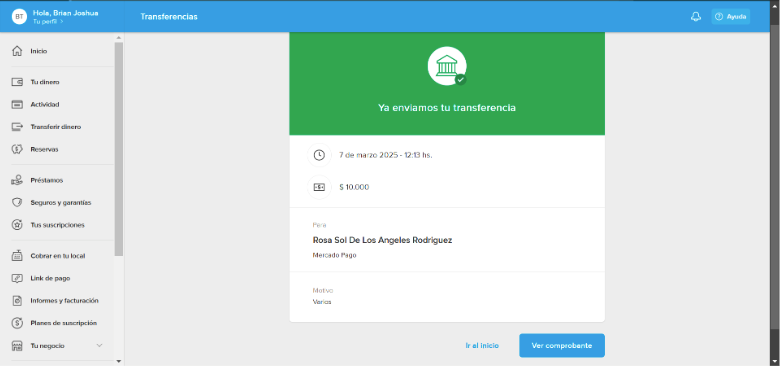780x366 pixels.
Task: Click the BT profile avatar
Action: point(19,16)
